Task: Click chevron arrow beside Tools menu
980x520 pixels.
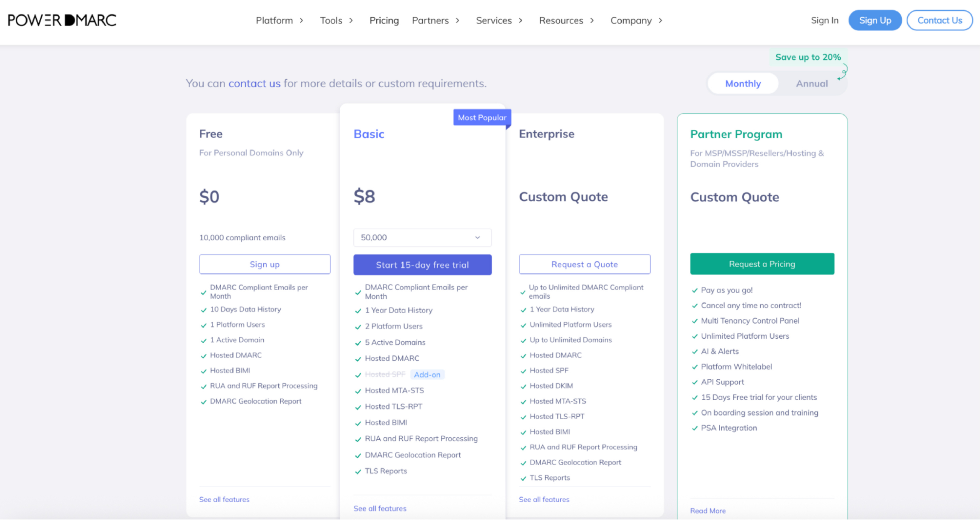Action: (351, 20)
